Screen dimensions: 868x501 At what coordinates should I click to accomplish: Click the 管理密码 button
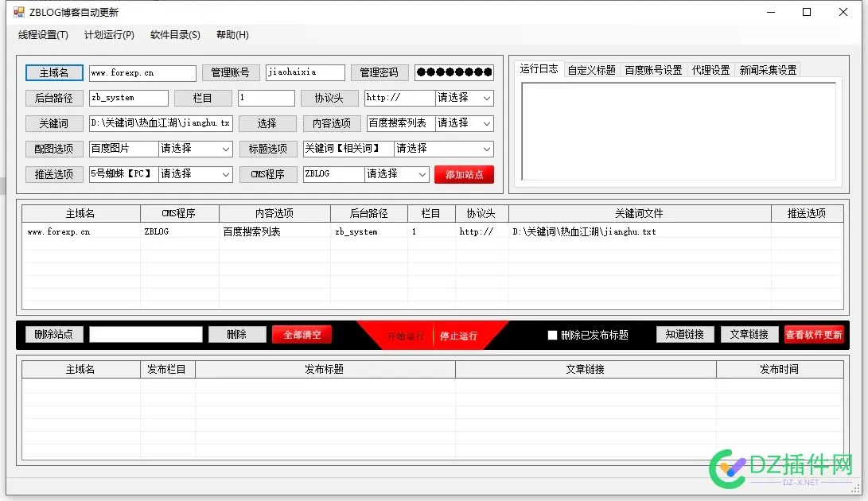coord(379,72)
